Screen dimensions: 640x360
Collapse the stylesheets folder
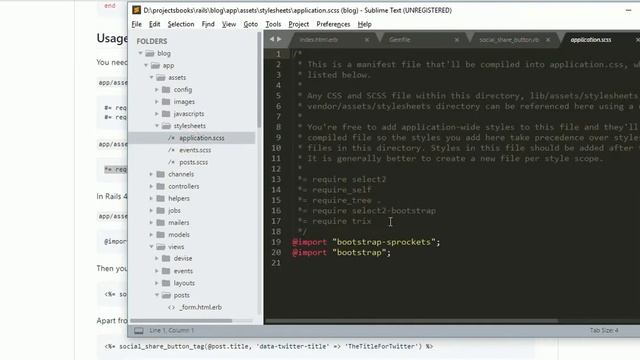pos(157,126)
